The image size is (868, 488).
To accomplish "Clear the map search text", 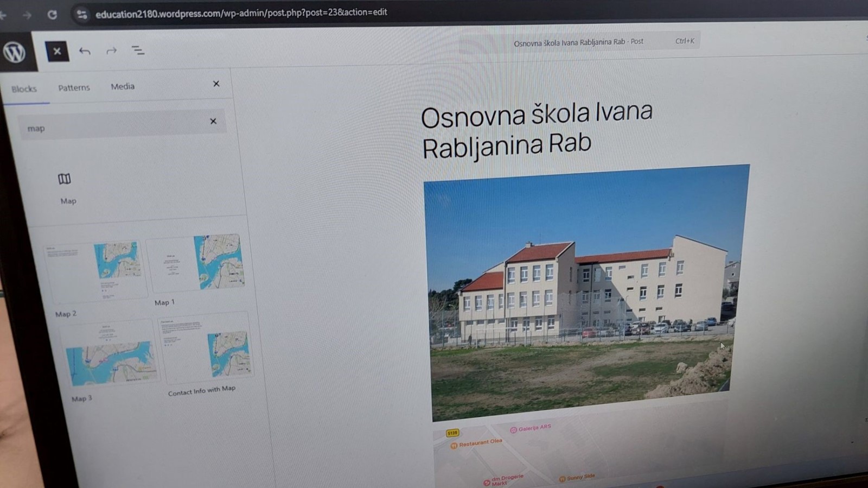I will 213,121.
